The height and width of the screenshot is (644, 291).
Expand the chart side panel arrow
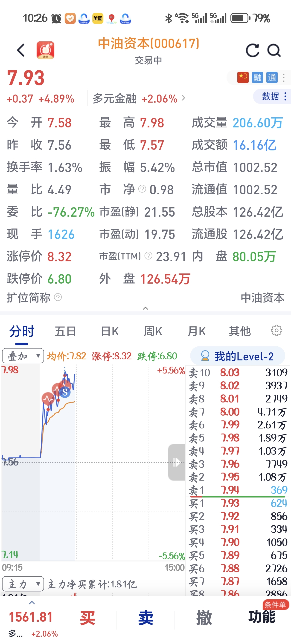(177, 462)
